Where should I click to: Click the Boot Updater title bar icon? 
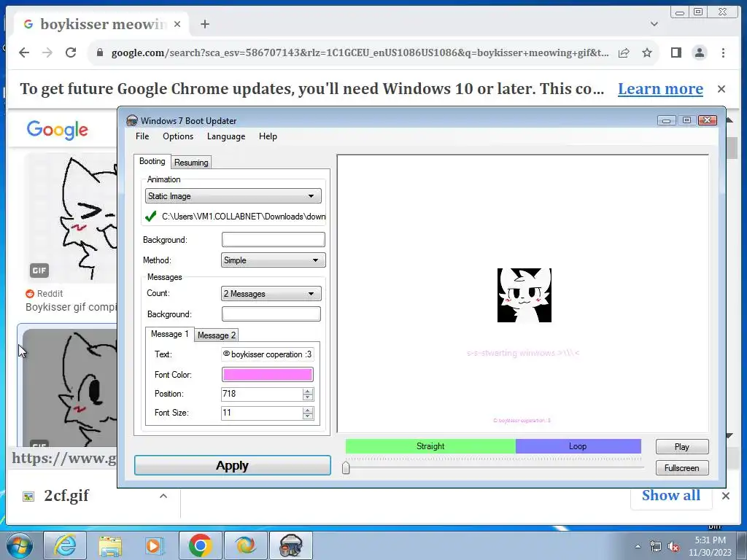pyautogui.click(x=132, y=120)
